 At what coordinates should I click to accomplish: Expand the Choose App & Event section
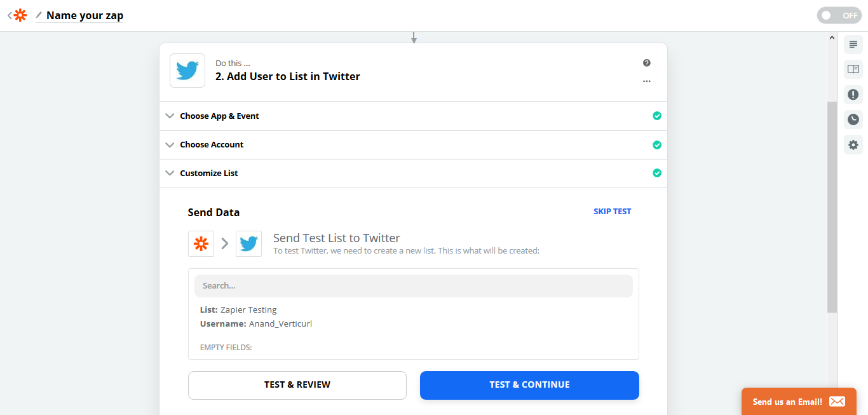(413, 116)
